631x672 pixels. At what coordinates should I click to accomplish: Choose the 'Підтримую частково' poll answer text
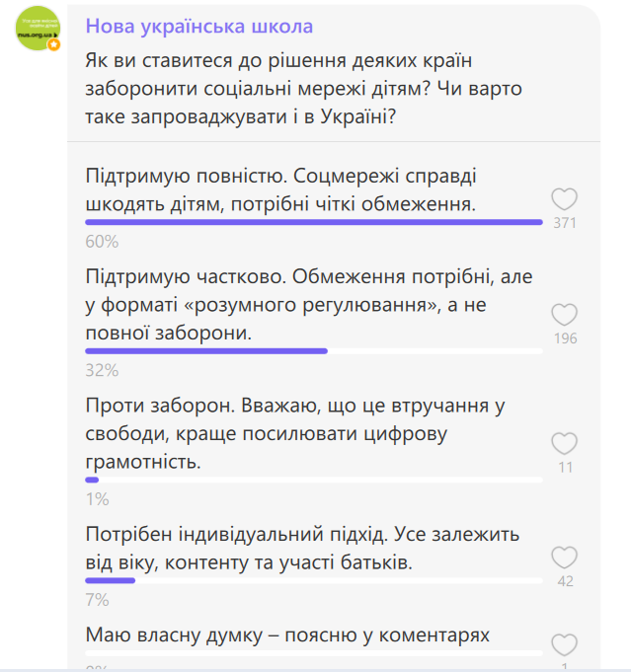coord(309,305)
